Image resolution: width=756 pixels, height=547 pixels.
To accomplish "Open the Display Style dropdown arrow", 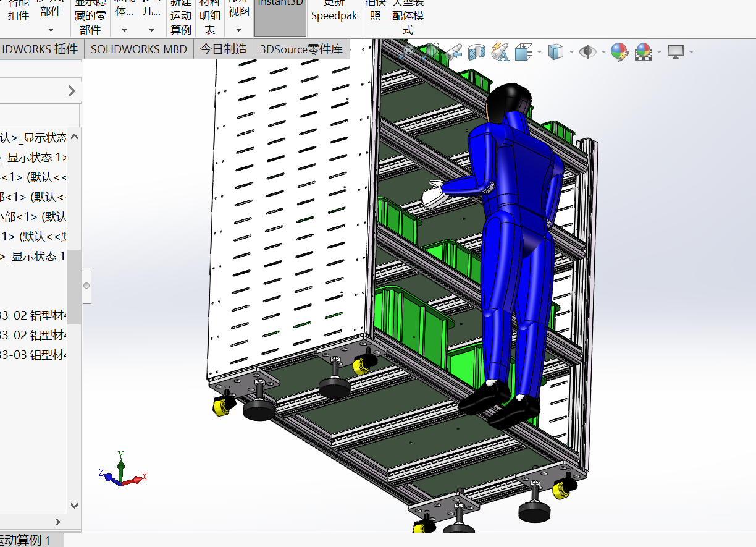I will point(571,52).
